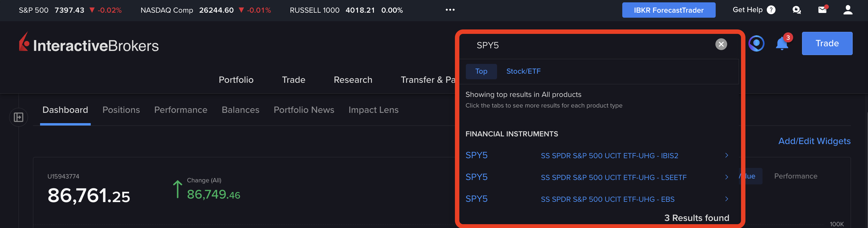Select SS SPDR S&P 500 UCIT ETF-UHG - IBIS2
Viewport: 868px width, 228px height.
pos(609,156)
